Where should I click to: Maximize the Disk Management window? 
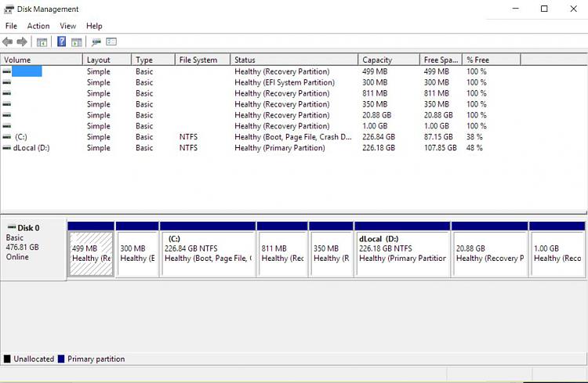[544, 9]
